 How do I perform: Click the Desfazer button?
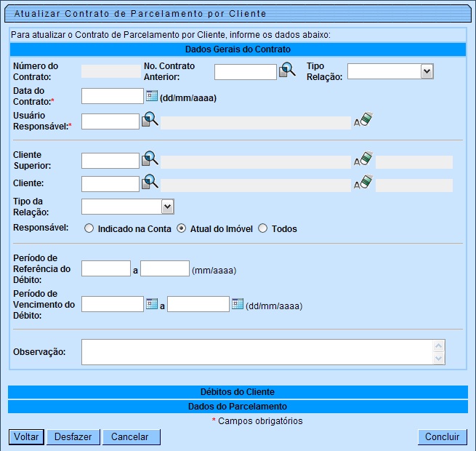(x=73, y=437)
